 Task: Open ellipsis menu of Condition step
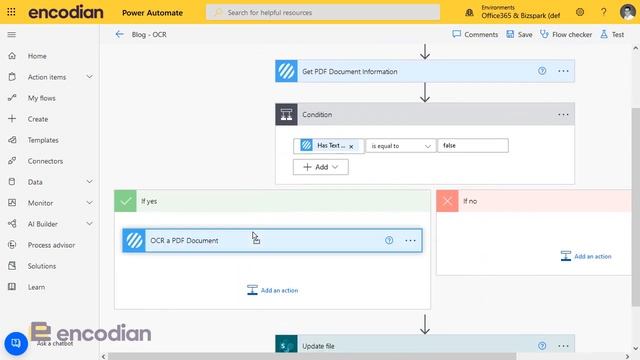pyautogui.click(x=563, y=115)
